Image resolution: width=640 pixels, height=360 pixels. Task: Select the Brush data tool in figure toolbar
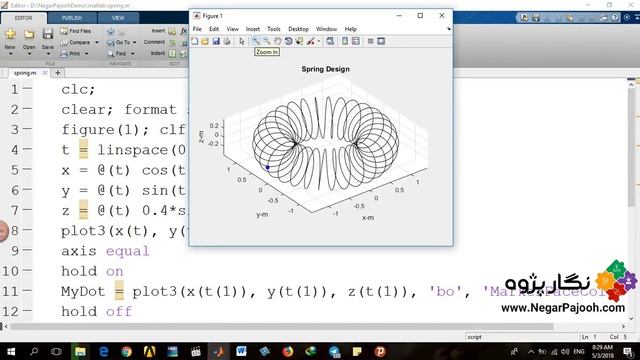point(311,41)
